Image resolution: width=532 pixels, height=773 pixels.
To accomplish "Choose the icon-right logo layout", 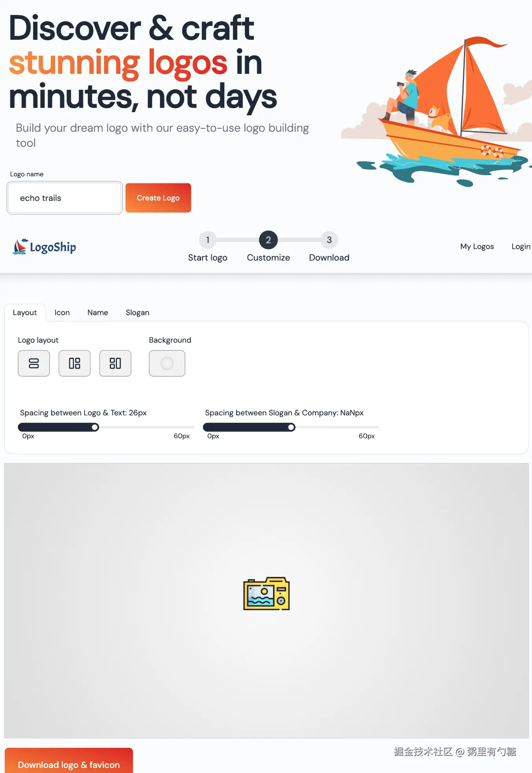I will (115, 363).
